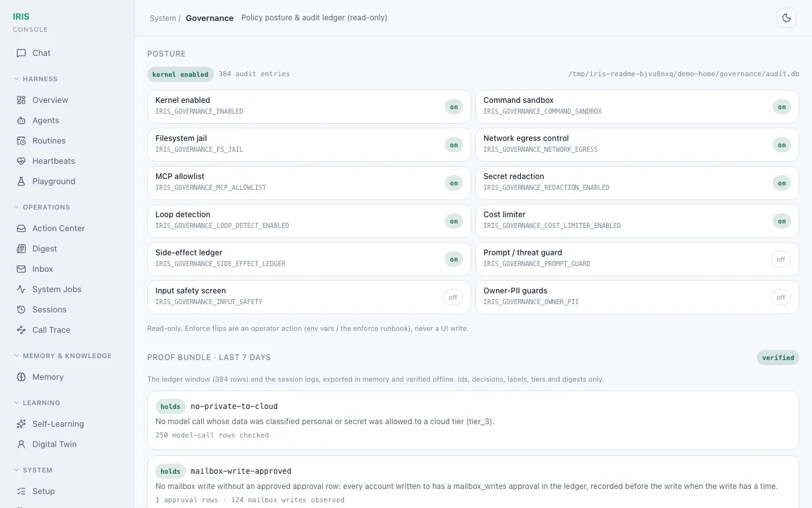
Task: Collapse the HARNESS sidebar section
Action: (x=36, y=79)
